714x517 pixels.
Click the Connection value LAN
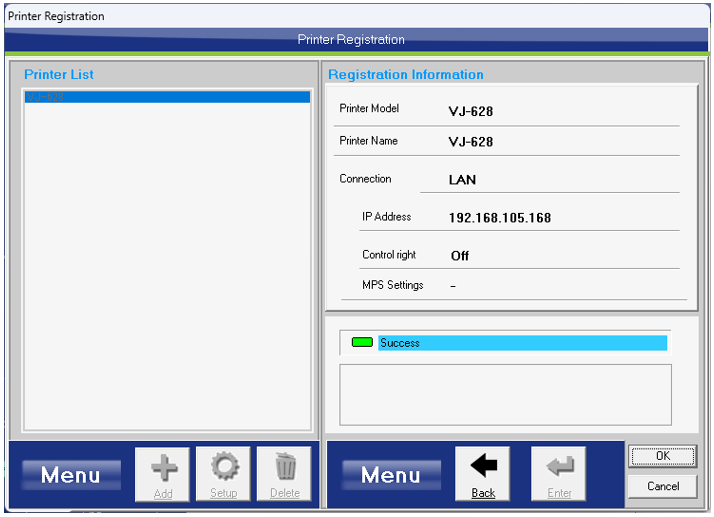click(x=462, y=179)
